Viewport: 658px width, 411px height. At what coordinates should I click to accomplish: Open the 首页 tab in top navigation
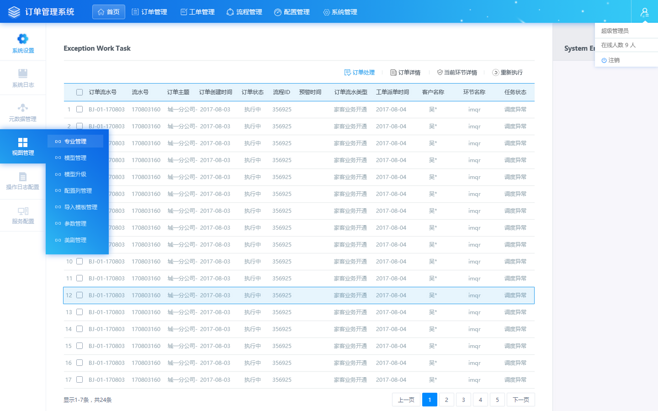(x=109, y=12)
